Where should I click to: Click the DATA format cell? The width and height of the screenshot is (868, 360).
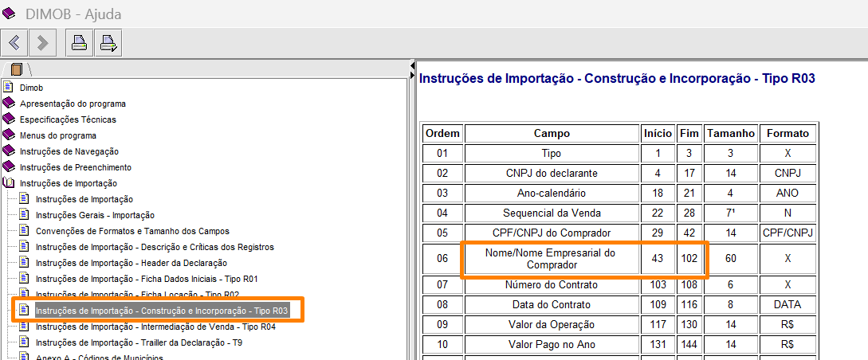point(787,305)
